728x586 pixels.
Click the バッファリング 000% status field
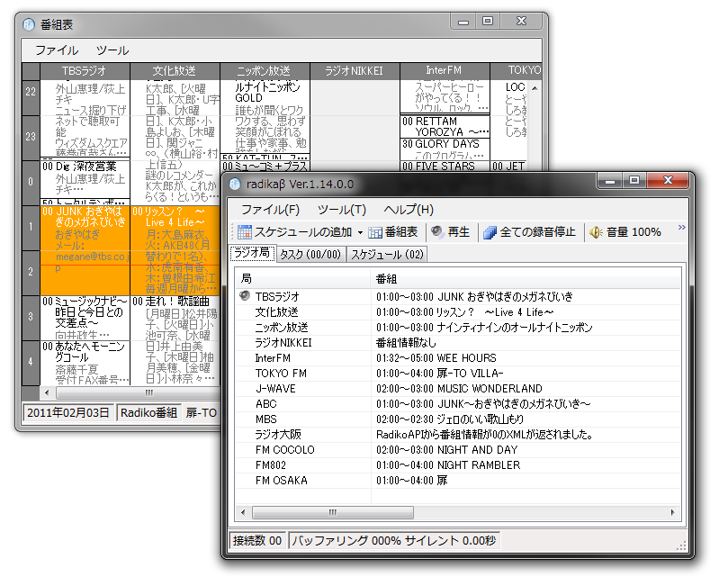pyautogui.click(x=394, y=540)
